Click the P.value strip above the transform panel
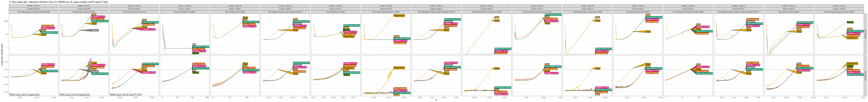This screenshot has height=102, width=868. [638, 9]
